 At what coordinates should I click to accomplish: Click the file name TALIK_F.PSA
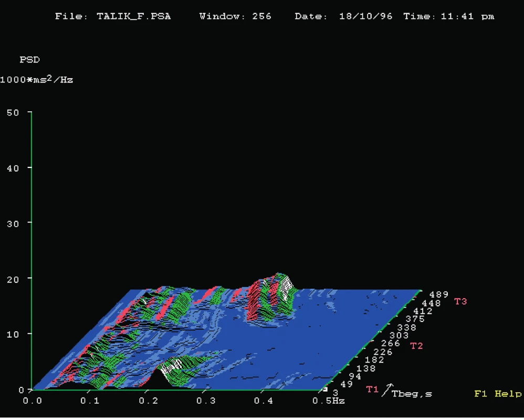coord(134,16)
